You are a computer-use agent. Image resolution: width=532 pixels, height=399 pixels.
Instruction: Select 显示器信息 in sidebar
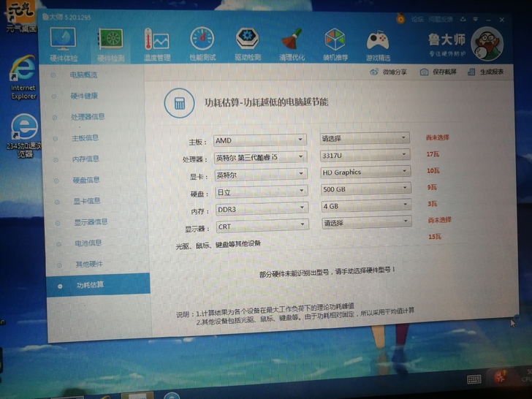(x=91, y=222)
